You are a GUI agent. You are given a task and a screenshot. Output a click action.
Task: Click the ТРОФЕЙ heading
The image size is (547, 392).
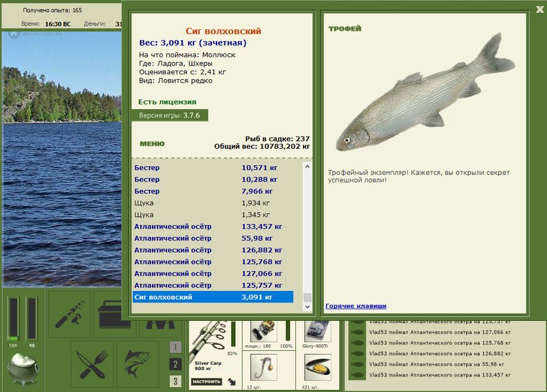point(345,29)
